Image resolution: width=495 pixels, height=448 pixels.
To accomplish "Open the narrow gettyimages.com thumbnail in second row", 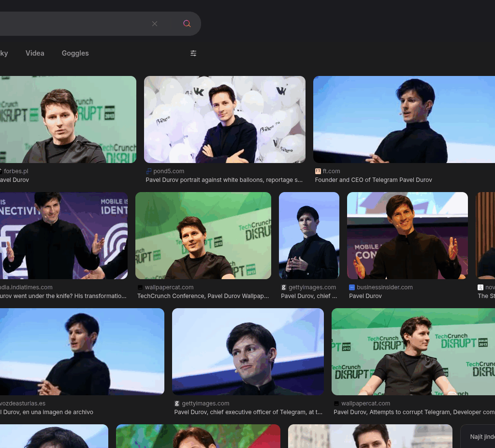I will point(309,236).
